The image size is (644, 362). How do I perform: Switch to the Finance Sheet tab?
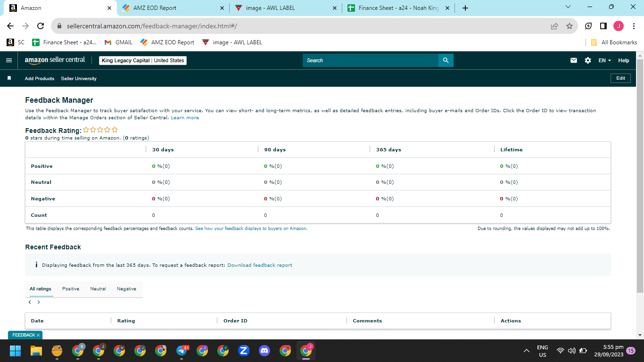click(398, 8)
